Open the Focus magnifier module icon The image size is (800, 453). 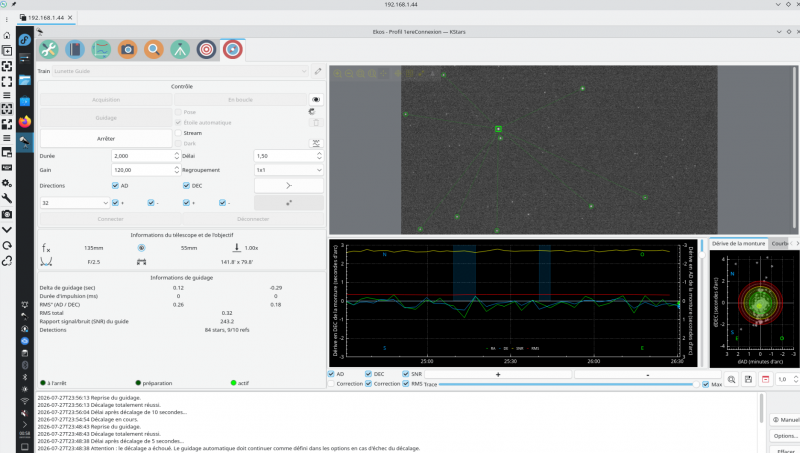tap(154, 49)
